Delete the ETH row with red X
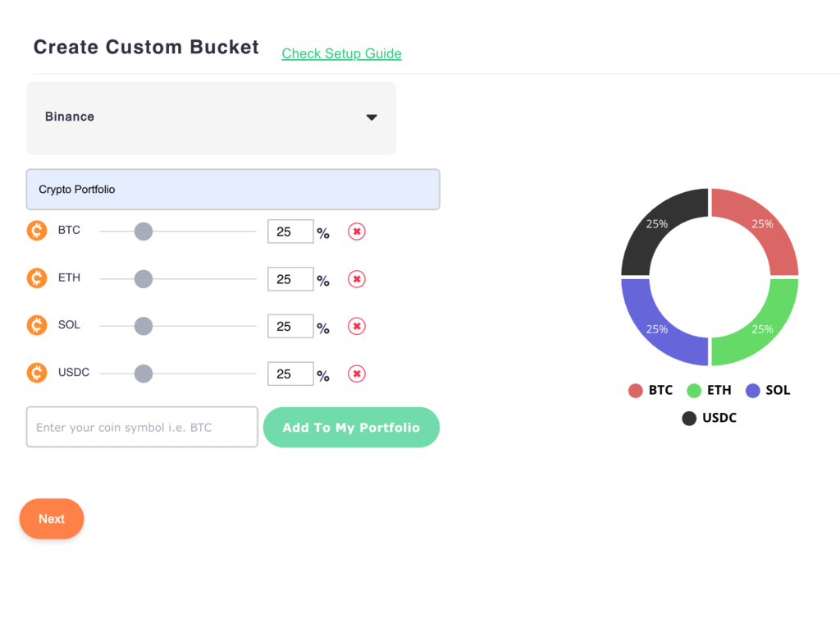This screenshot has height=619, width=840. coord(357,279)
